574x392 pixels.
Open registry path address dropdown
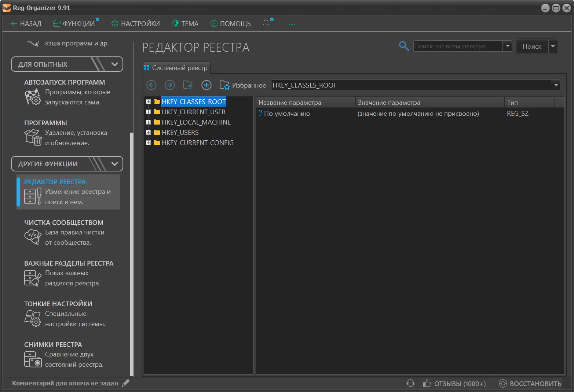pyautogui.click(x=556, y=85)
